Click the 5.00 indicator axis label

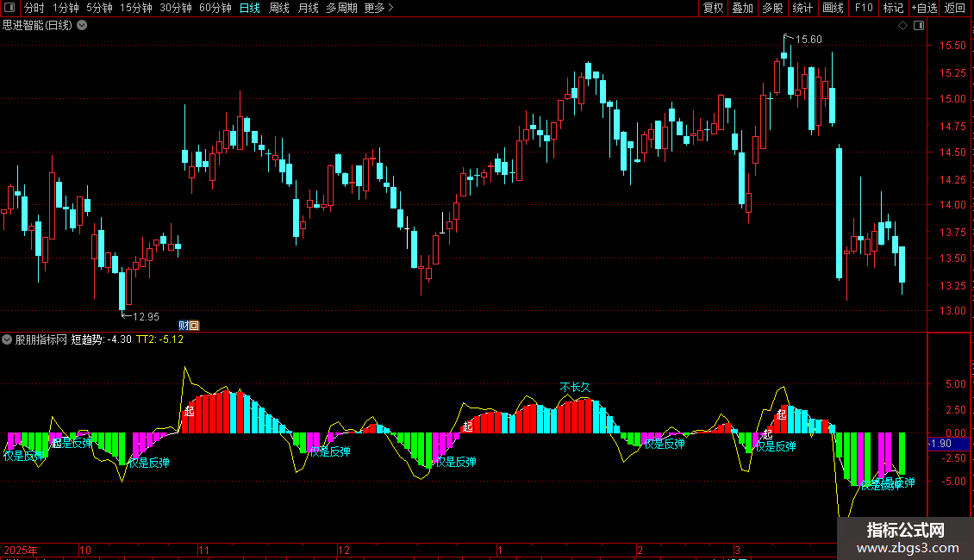coord(955,384)
